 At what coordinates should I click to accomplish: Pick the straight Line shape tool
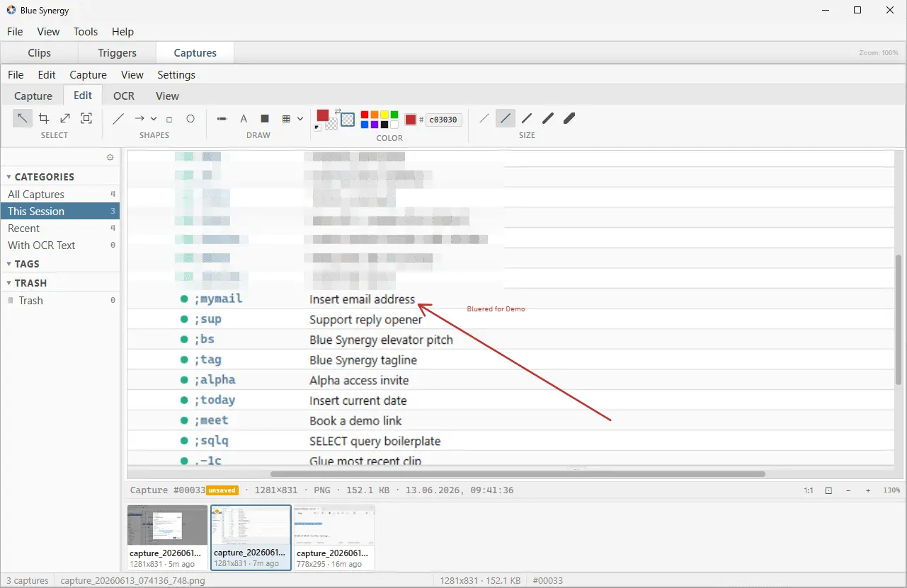118,119
